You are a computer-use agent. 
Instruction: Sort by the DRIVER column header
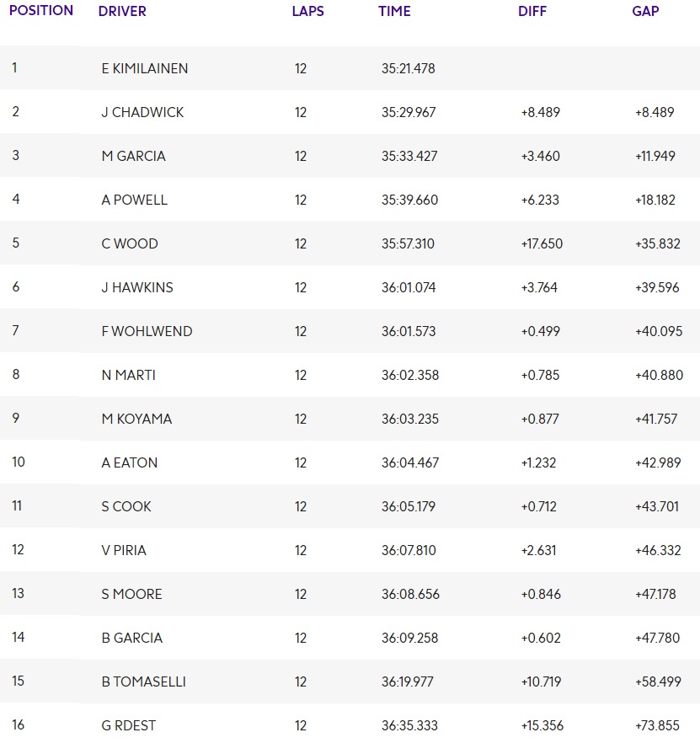coord(122,12)
